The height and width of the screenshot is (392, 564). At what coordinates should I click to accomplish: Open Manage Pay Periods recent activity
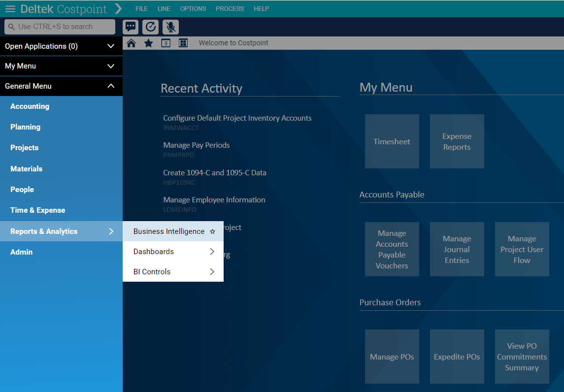pos(197,145)
